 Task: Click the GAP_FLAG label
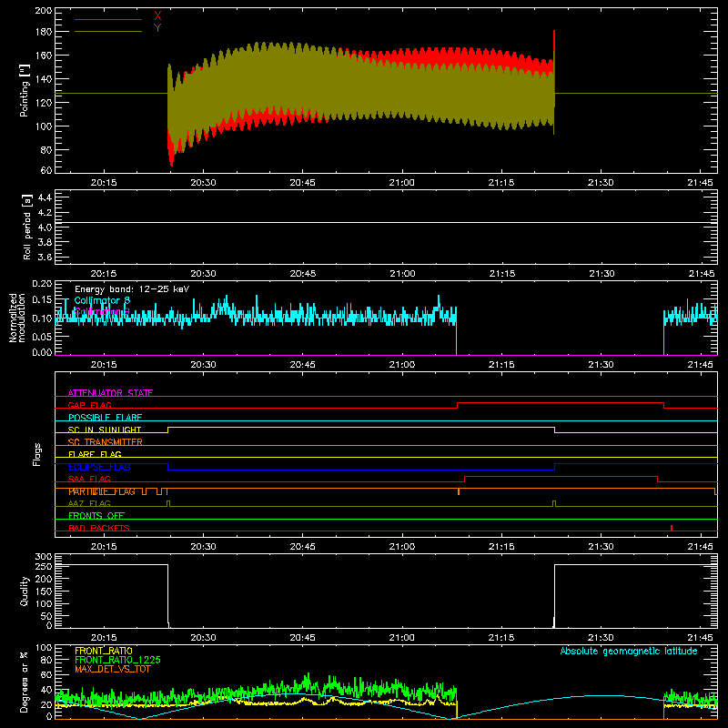pyautogui.click(x=89, y=405)
